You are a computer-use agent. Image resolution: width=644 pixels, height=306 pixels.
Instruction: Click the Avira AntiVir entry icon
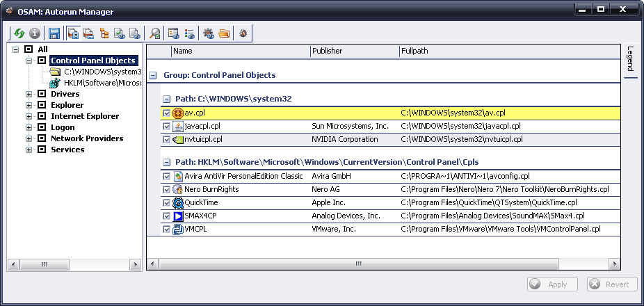point(177,176)
